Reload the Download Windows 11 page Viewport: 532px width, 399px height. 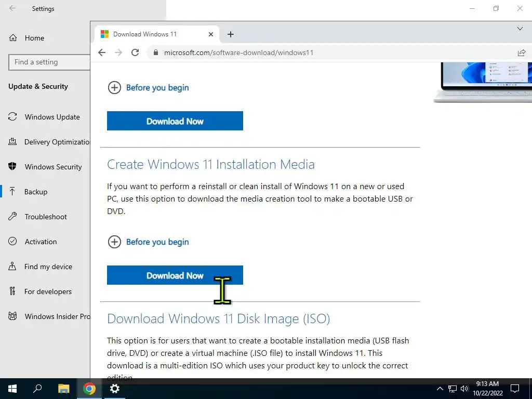(x=135, y=52)
